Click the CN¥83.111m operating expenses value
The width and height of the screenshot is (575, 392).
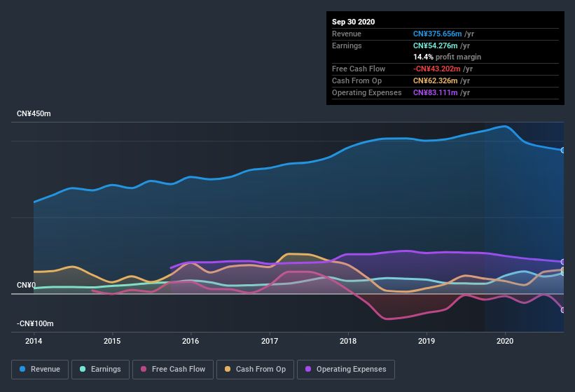pyautogui.click(x=436, y=92)
